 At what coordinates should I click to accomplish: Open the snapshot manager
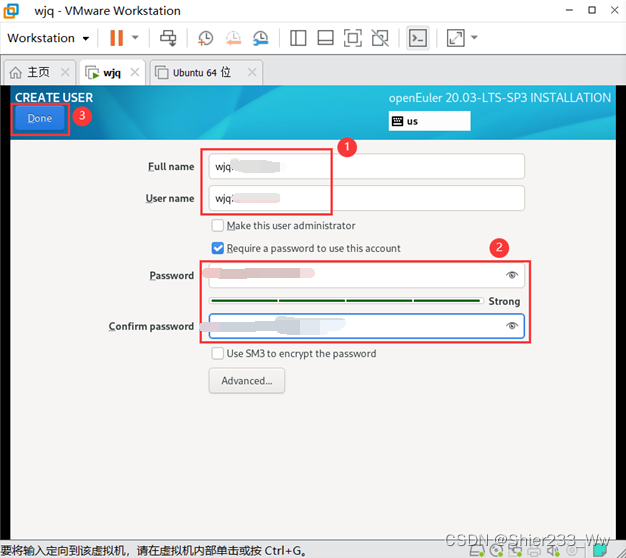[x=261, y=38]
